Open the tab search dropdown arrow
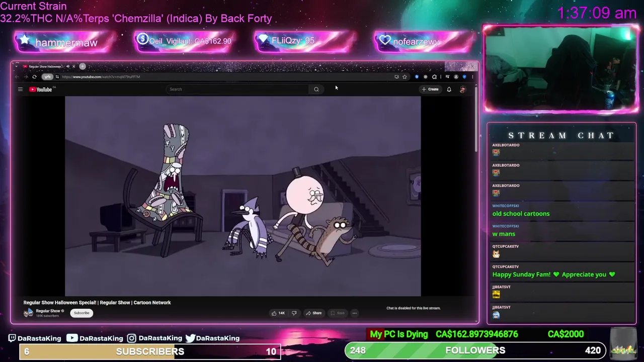 point(17,66)
